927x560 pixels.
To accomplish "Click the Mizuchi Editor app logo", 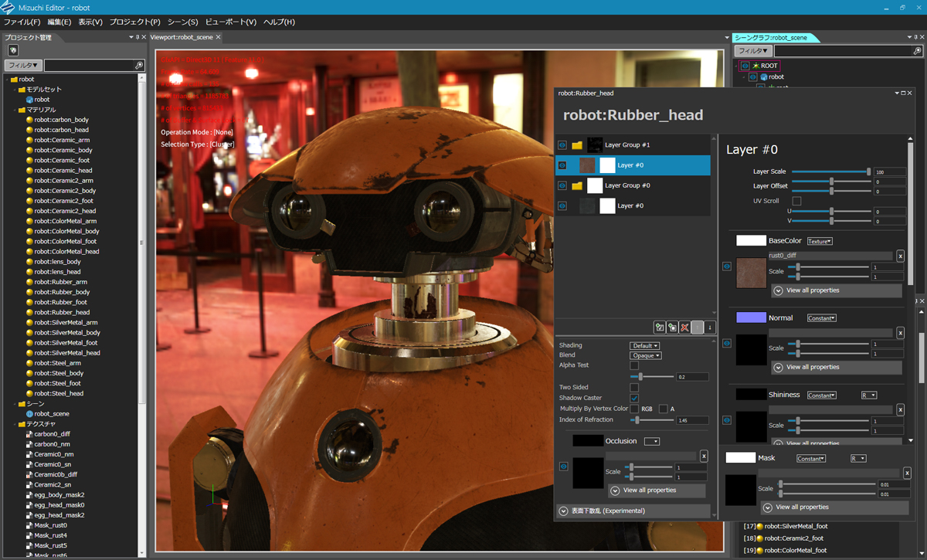I will point(8,8).
